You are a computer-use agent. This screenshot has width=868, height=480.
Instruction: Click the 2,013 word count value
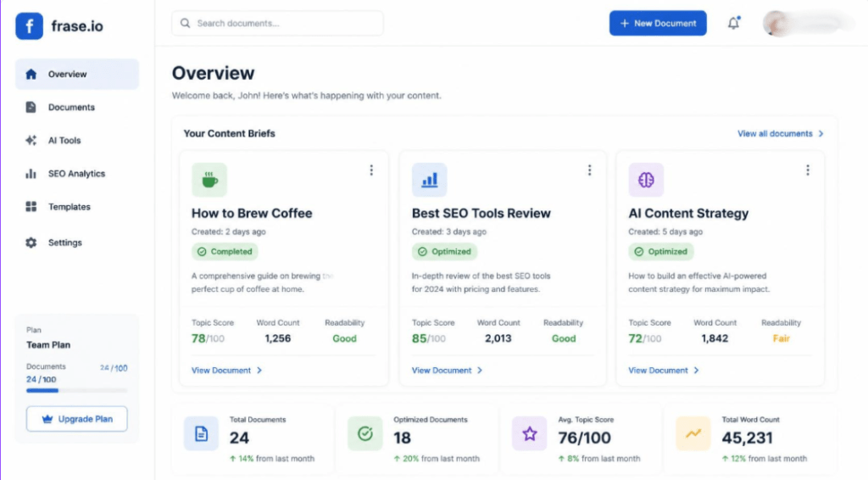(498, 338)
